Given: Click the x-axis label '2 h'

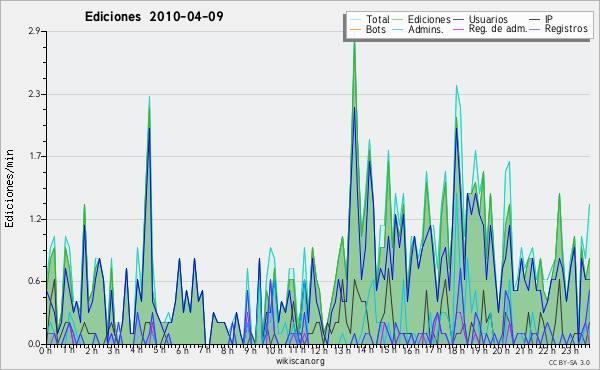Looking at the screenshot, I should point(91,350).
